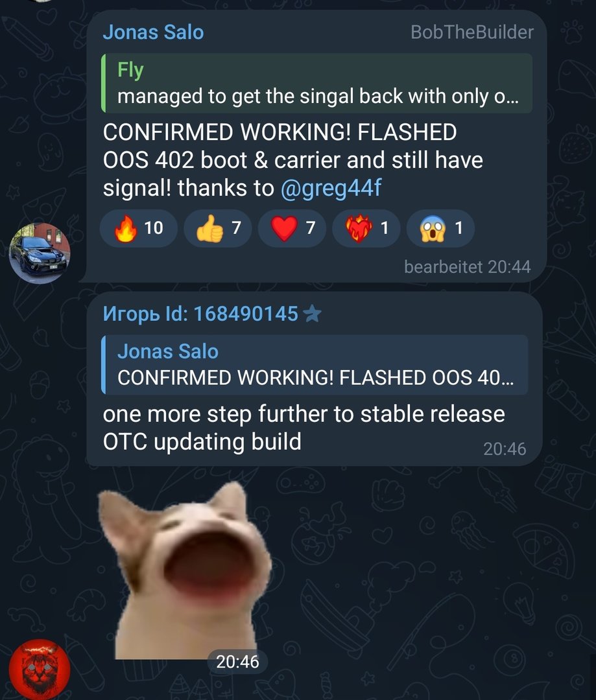This screenshot has width=596, height=700.
Task: Tap the sticker's 20:46 timestamp badge
Action: point(237,662)
